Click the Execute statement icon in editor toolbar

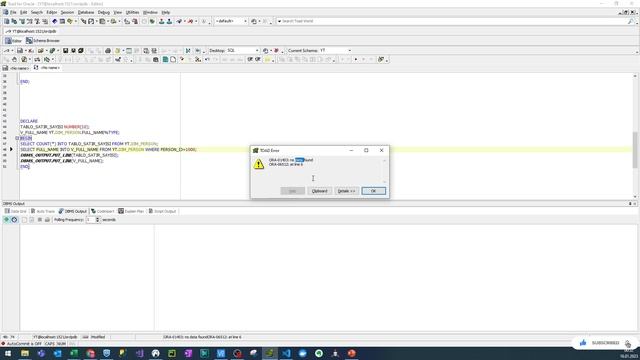[7, 51]
